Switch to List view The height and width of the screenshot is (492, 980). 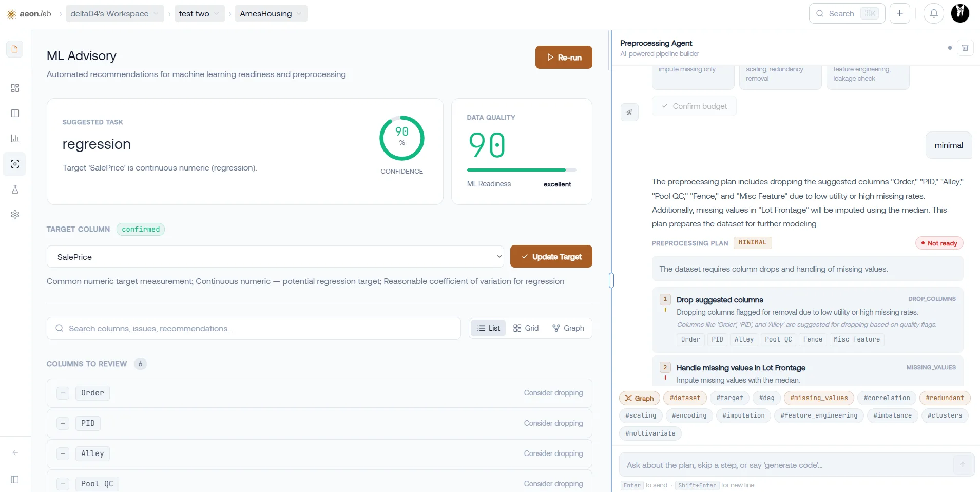488,328
